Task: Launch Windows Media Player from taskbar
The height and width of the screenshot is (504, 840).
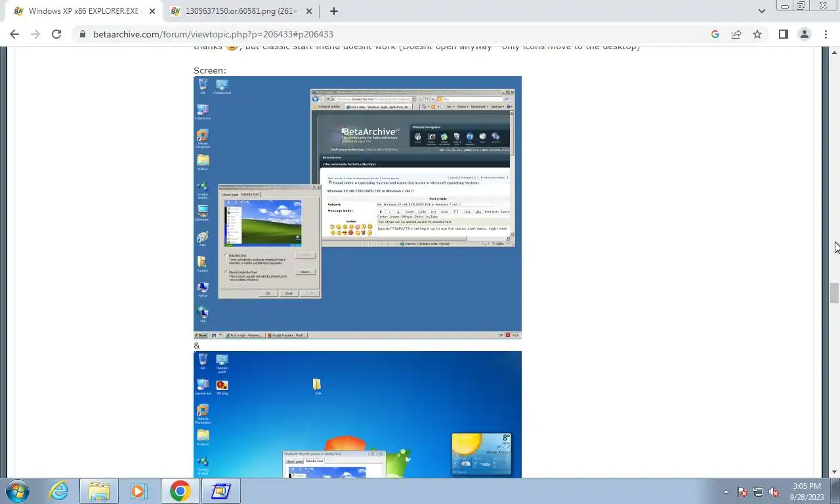Action: click(x=138, y=491)
